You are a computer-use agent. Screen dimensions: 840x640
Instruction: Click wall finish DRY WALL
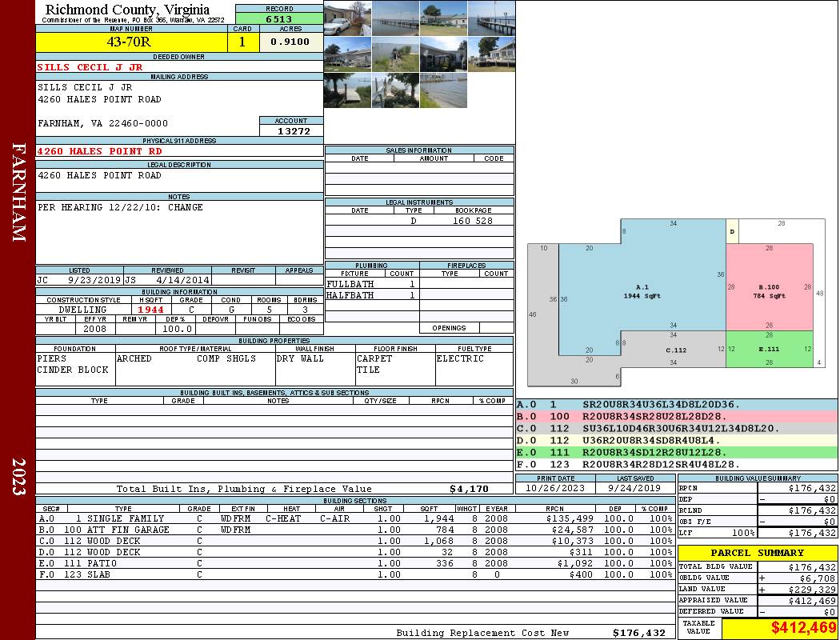pyautogui.click(x=300, y=358)
